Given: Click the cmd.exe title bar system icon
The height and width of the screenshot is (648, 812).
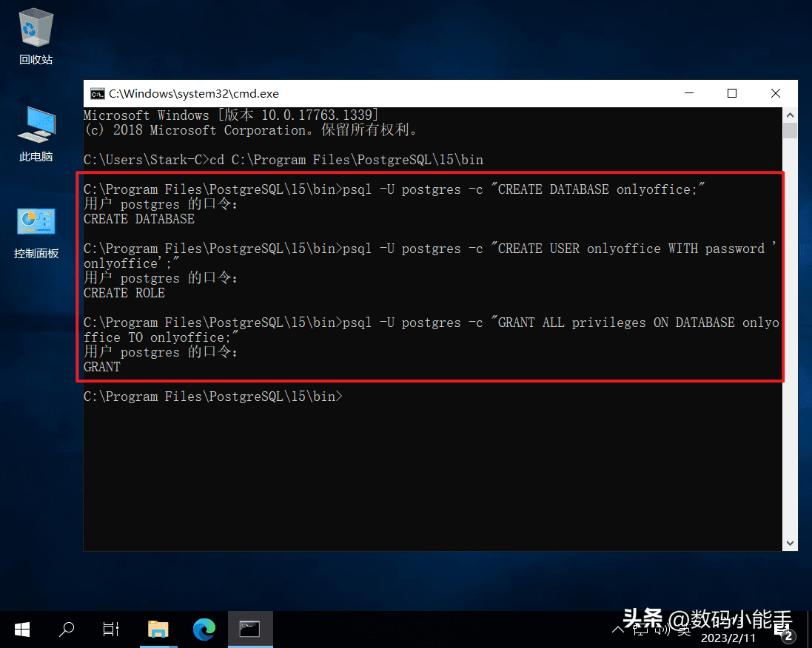Looking at the screenshot, I should [97, 94].
